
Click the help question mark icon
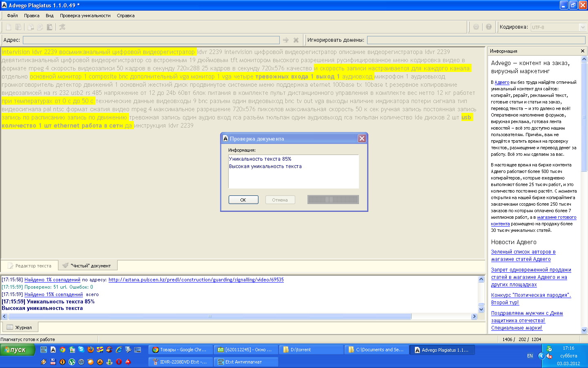tap(489, 27)
